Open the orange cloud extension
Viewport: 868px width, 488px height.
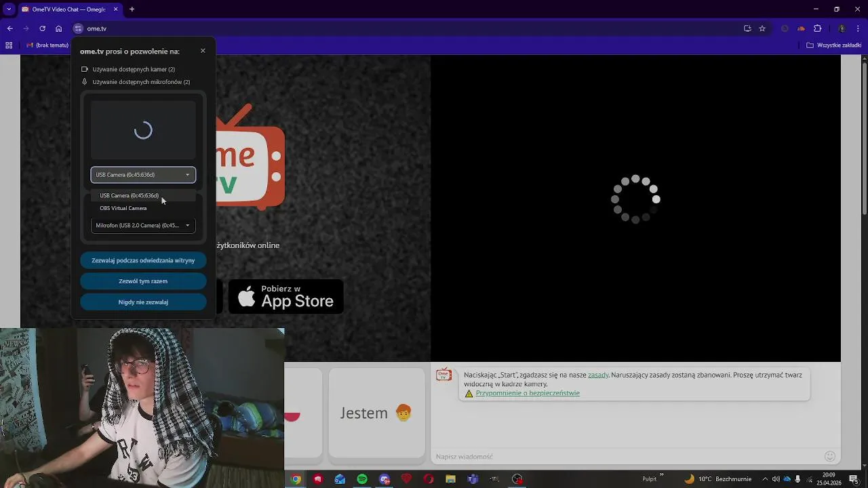pos(801,28)
